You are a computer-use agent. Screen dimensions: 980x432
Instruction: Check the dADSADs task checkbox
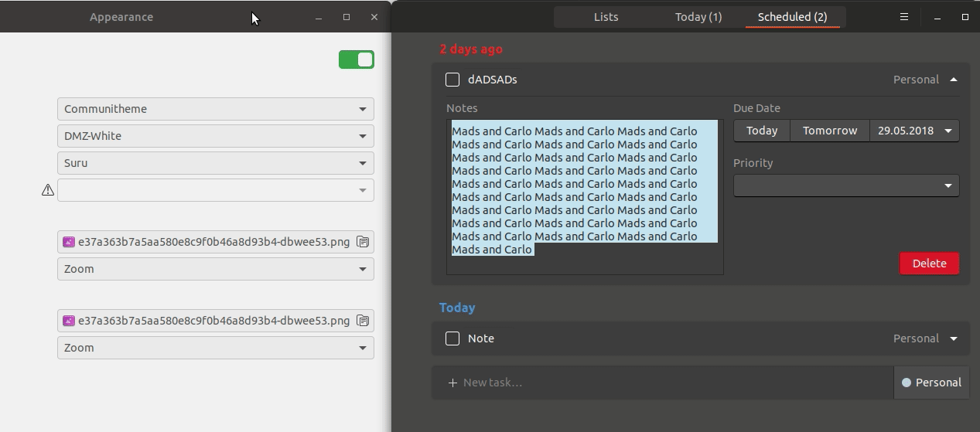(452, 80)
